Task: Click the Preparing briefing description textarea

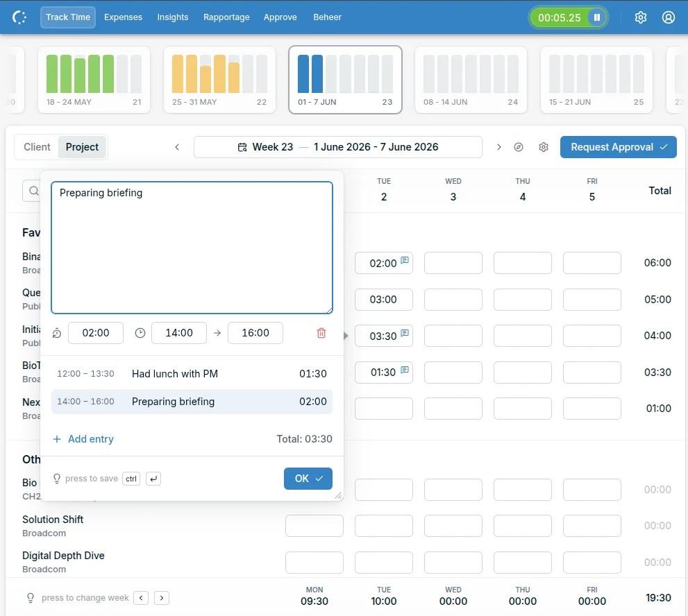Action: click(192, 248)
